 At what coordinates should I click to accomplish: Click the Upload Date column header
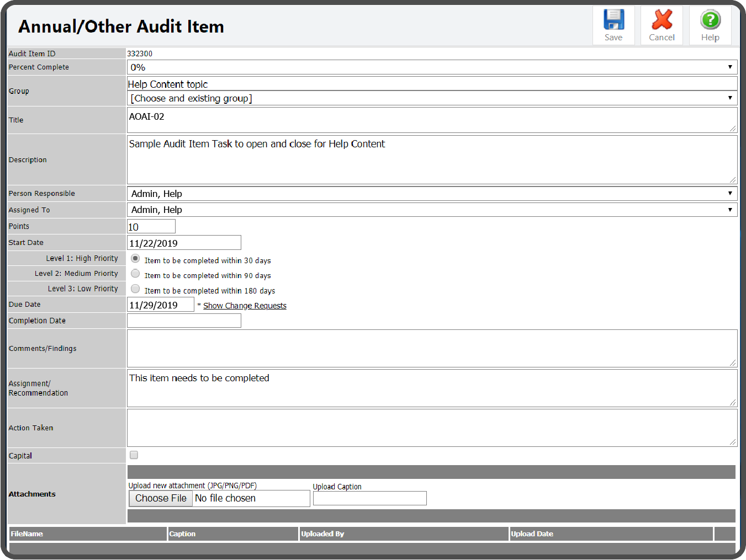coord(611,534)
